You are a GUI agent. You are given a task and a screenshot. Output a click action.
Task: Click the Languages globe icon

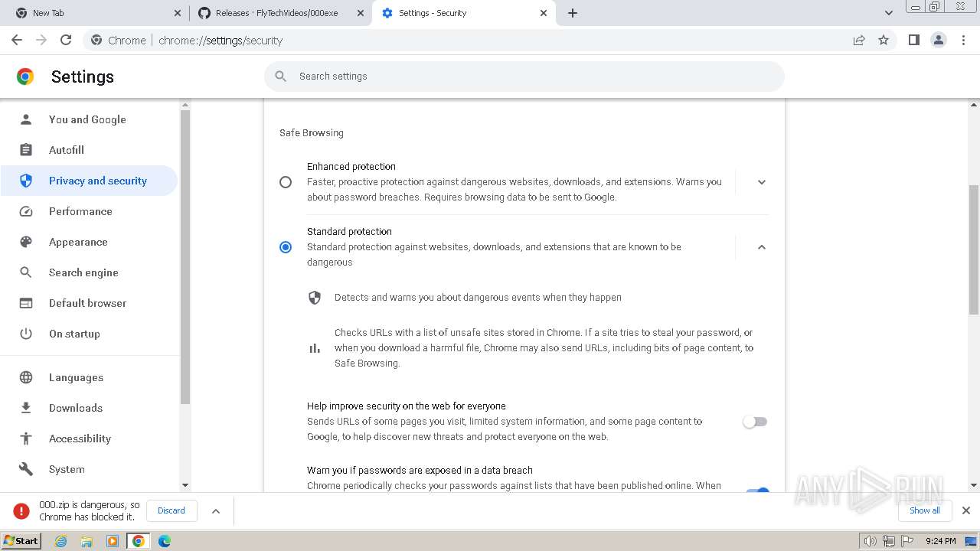pyautogui.click(x=26, y=377)
